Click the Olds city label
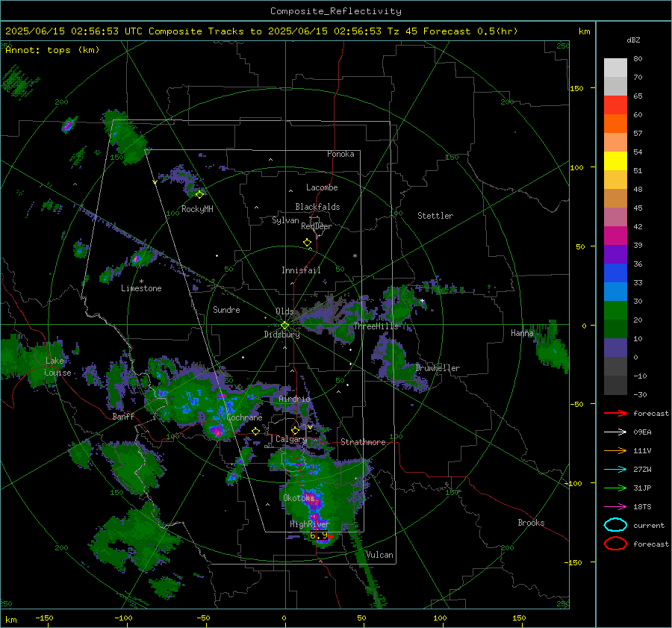This screenshot has width=672, height=628. 284,311
